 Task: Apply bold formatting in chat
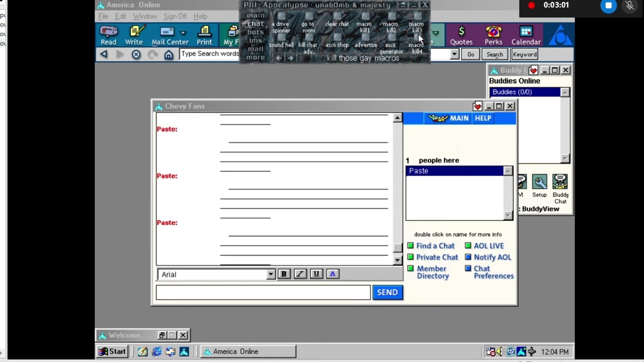(x=284, y=274)
